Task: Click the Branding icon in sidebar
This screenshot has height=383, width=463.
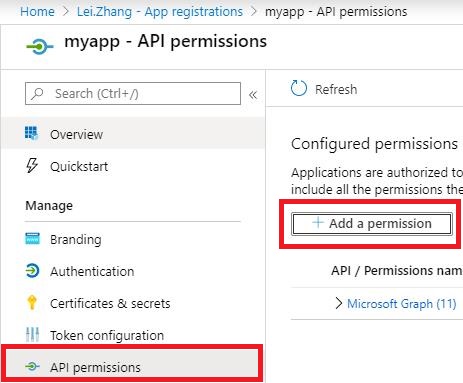Action: [x=32, y=239]
